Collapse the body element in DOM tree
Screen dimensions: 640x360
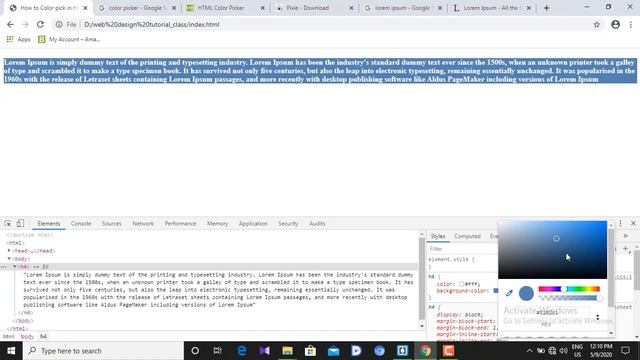pyautogui.click(x=9, y=259)
